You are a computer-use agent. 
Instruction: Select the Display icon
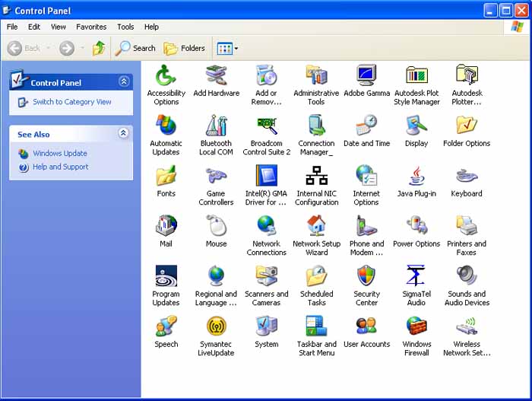tap(416, 125)
